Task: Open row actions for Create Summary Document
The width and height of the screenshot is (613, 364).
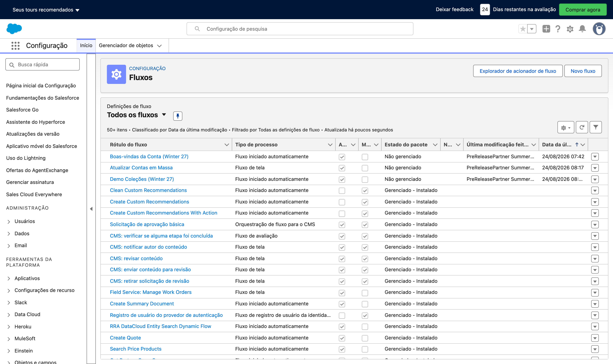Action: (595, 304)
